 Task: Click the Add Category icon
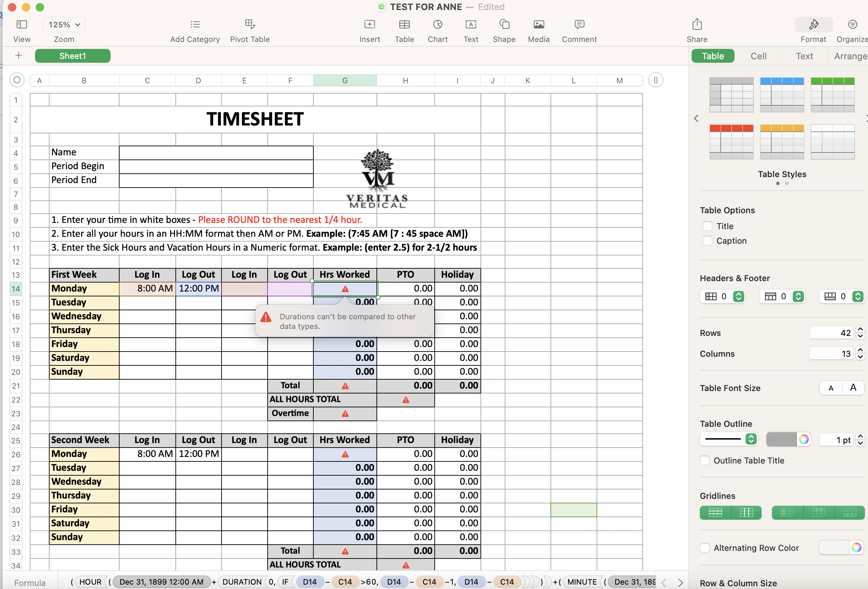pos(195,25)
